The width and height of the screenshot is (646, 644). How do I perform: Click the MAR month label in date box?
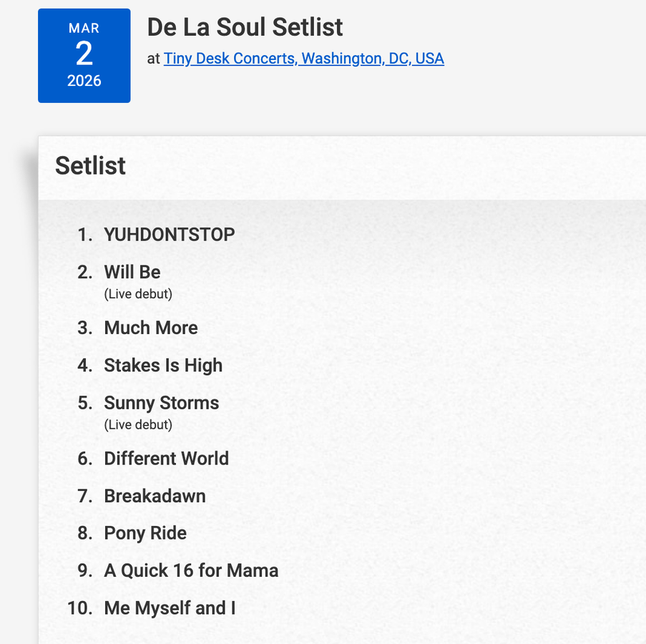pos(84,29)
